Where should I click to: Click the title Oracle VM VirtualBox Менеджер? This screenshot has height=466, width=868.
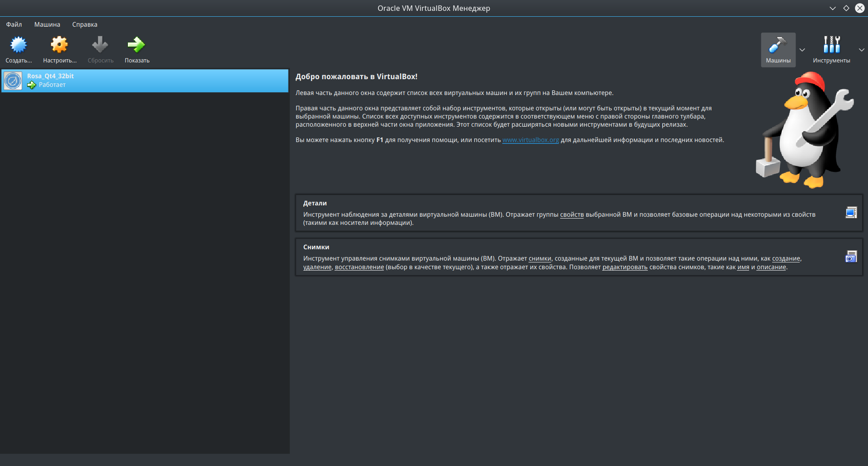434,8
